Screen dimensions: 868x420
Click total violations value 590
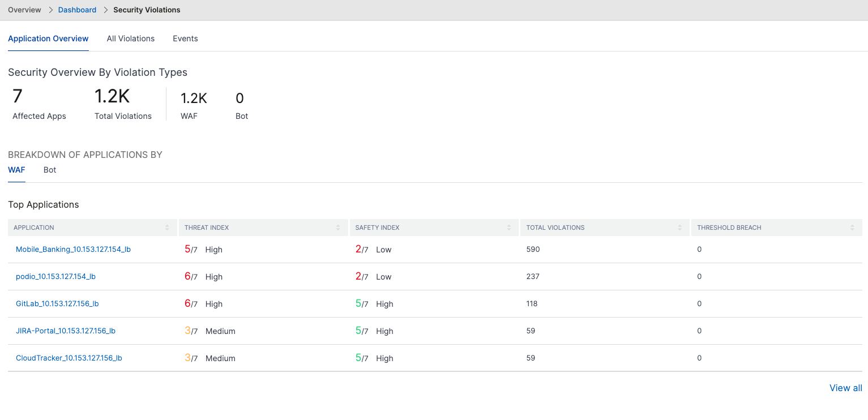coord(533,249)
